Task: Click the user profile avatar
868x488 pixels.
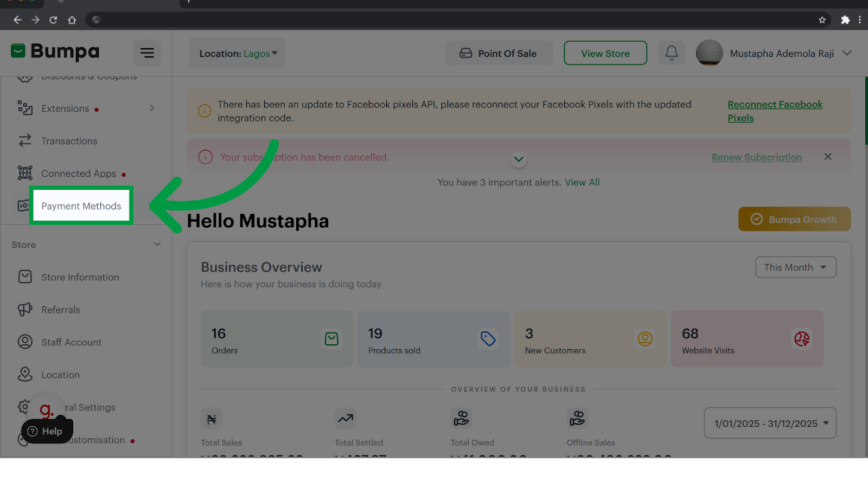Action: coord(709,53)
